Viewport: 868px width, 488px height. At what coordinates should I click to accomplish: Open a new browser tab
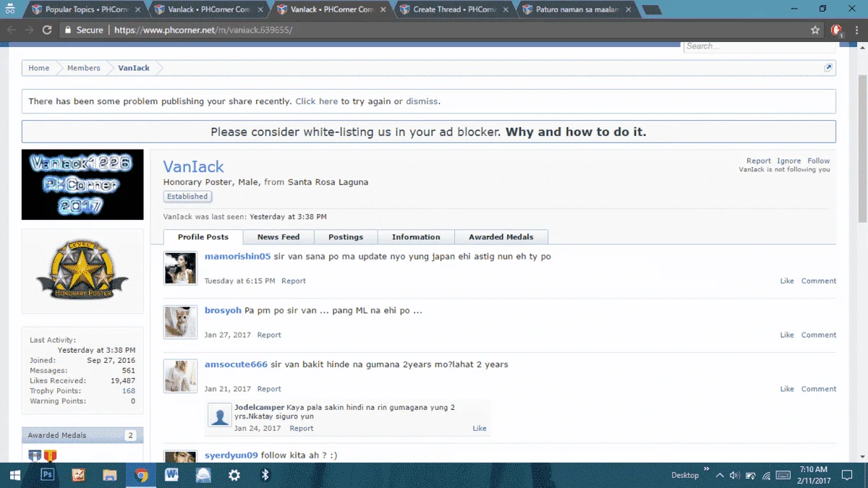click(651, 10)
